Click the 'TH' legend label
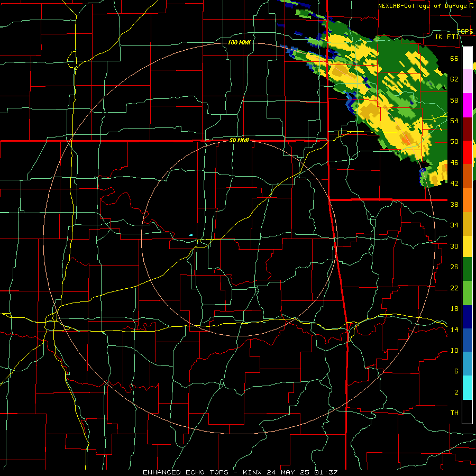This screenshot has width=476, height=476. pyautogui.click(x=454, y=413)
